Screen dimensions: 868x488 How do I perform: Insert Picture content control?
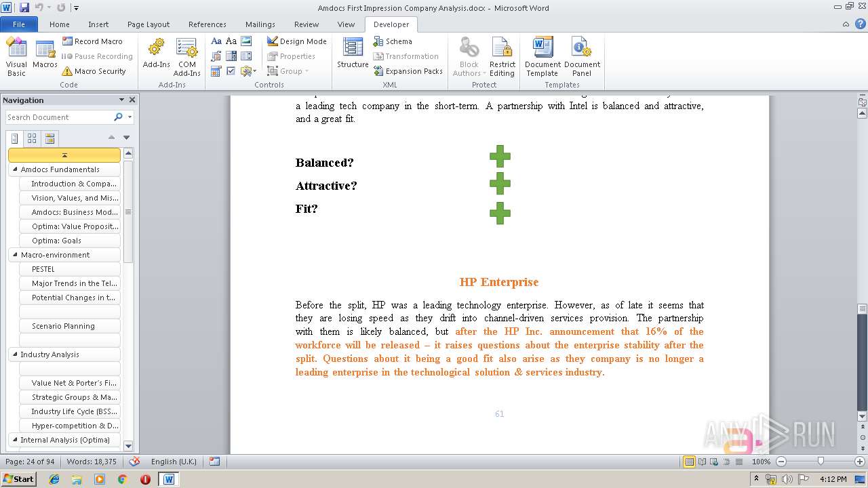tap(246, 41)
